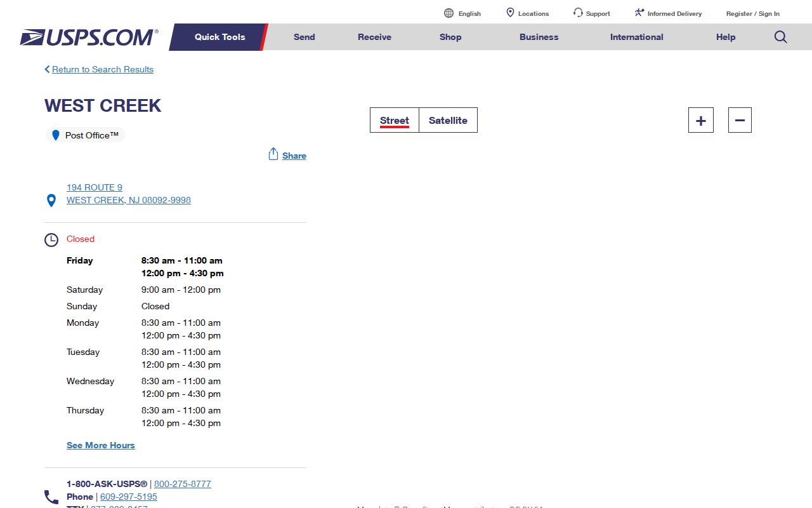Click the Support headset icon
The image size is (812, 508).
click(x=578, y=13)
